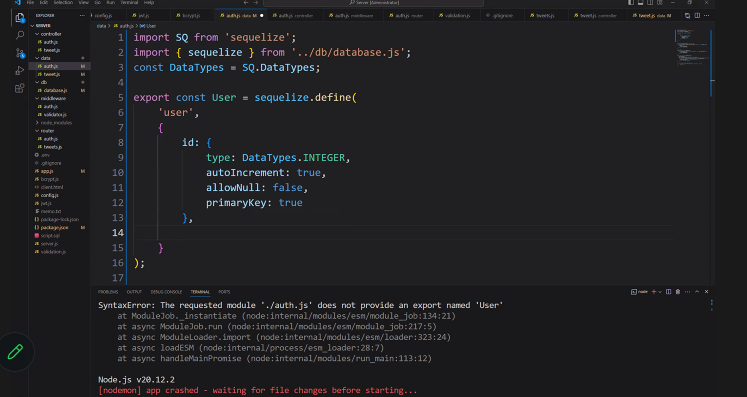Open the Extensions view
This screenshot has width=747, height=397.
pyautogui.click(x=20, y=88)
